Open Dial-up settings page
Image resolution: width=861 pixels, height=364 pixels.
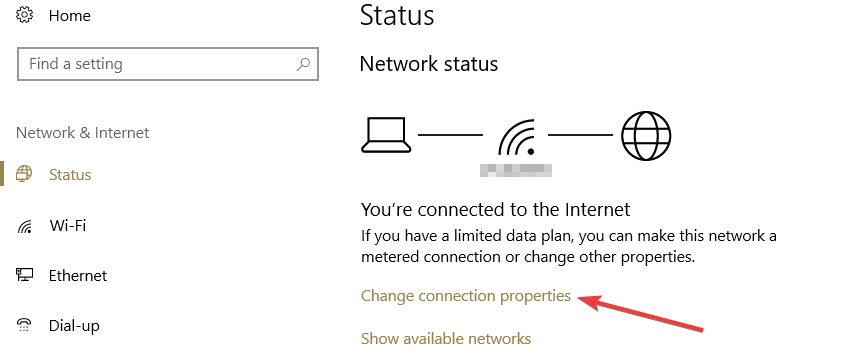[x=74, y=326]
